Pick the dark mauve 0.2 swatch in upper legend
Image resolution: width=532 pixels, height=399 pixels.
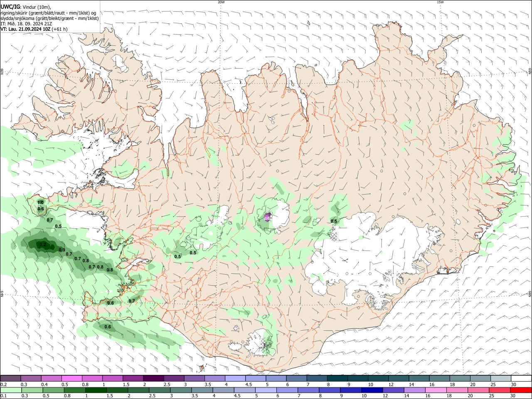click(x=10, y=378)
